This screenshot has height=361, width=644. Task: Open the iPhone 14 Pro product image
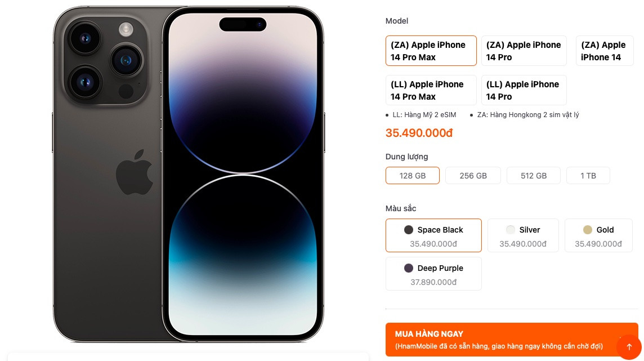189,174
